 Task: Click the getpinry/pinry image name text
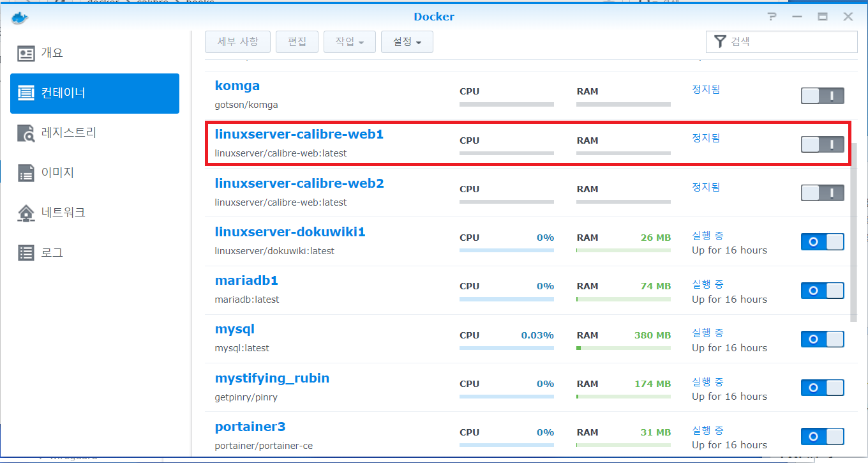point(246,397)
